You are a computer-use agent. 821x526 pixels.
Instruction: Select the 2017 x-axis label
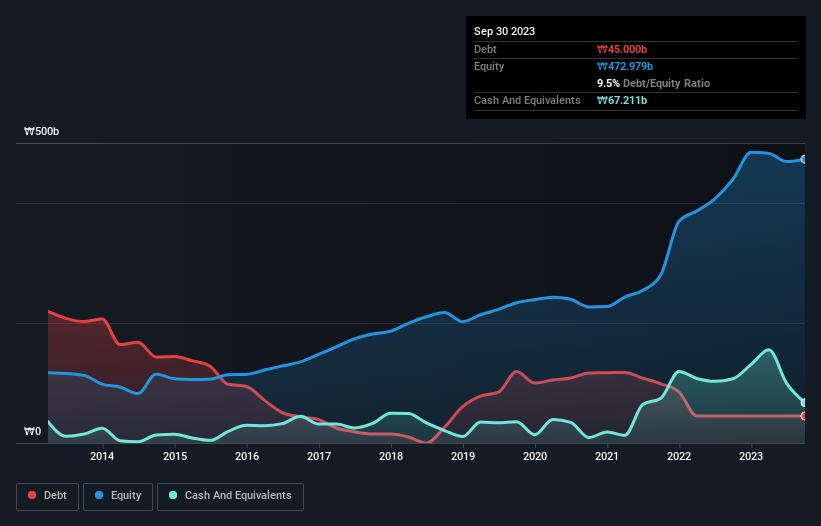tap(319, 456)
